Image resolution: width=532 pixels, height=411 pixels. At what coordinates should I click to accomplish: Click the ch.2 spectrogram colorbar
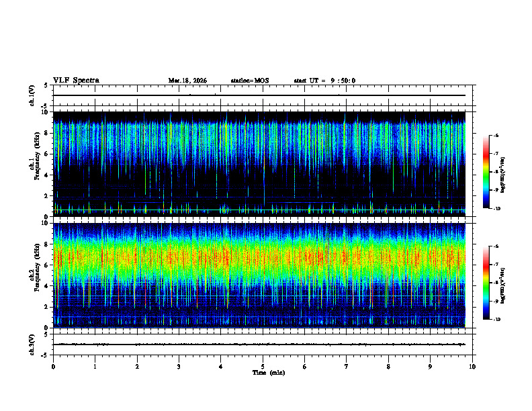(486, 283)
